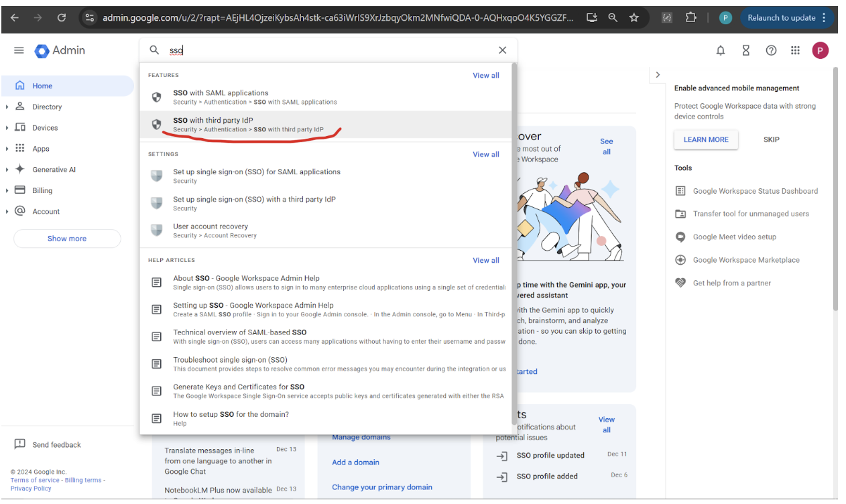Click the address bar URL
The width and height of the screenshot is (846, 504).
point(338,18)
